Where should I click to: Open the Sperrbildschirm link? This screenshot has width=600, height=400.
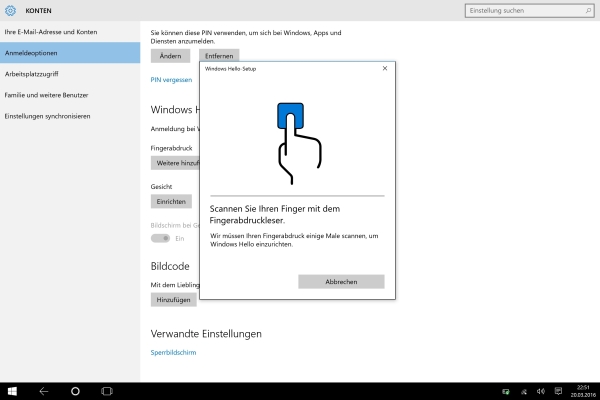point(173,353)
